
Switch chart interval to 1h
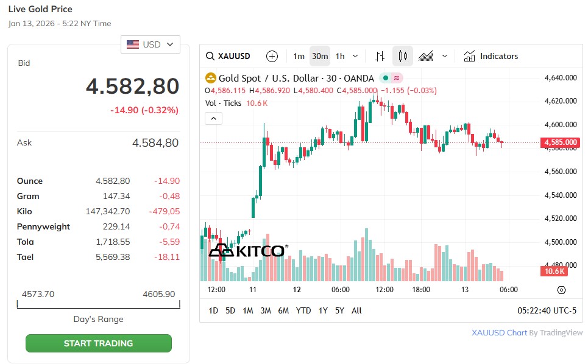pyautogui.click(x=340, y=56)
